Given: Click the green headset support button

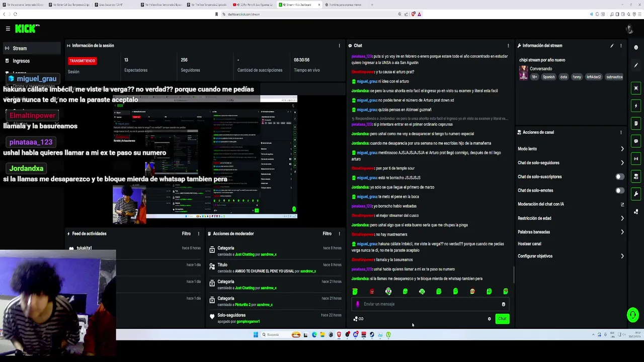Looking at the screenshot, I should pos(633,315).
